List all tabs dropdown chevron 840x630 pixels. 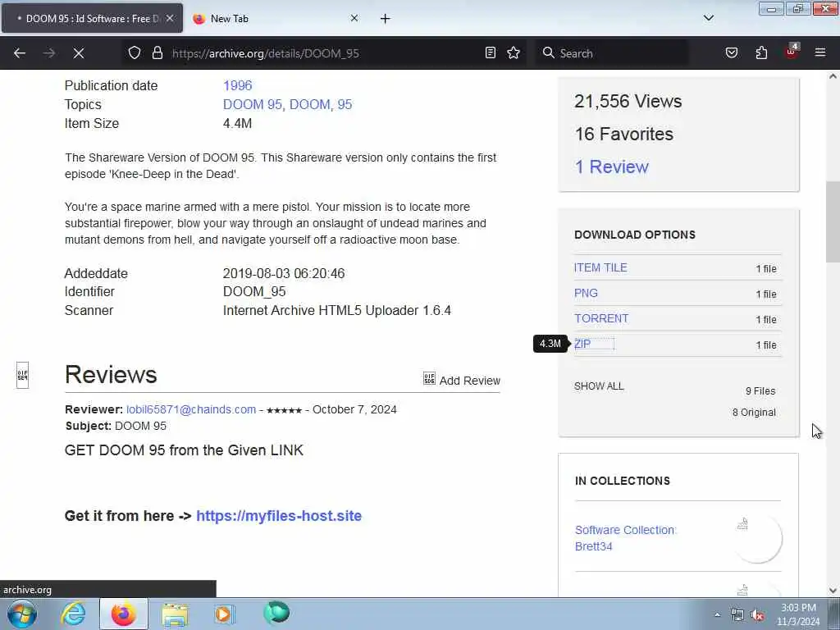(709, 18)
